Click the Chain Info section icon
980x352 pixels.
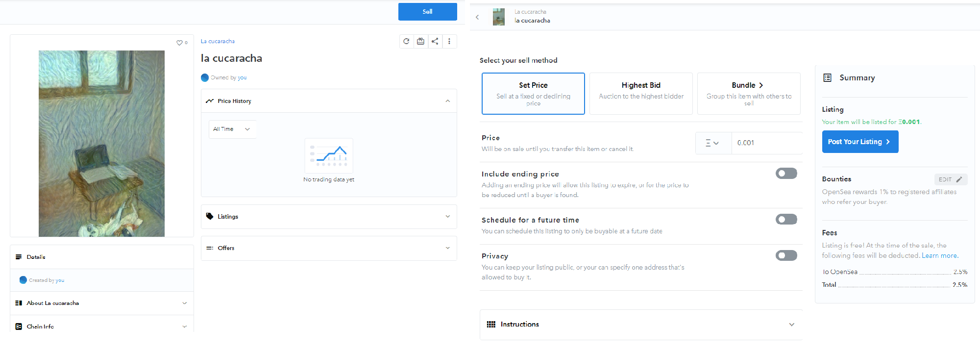click(x=19, y=327)
